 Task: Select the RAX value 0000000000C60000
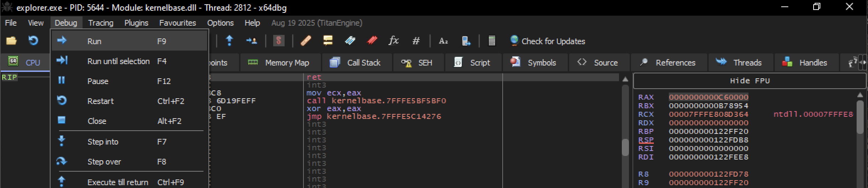[709, 97]
